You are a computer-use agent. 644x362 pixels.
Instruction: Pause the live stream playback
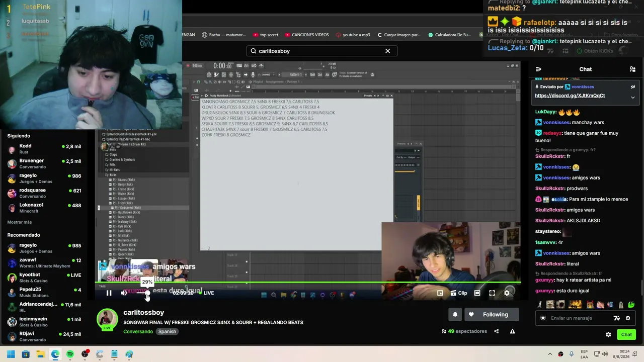109,293
